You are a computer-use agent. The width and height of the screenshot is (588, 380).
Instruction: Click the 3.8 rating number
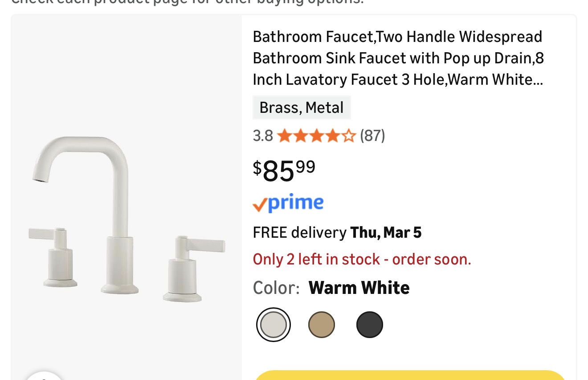pyautogui.click(x=263, y=136)
